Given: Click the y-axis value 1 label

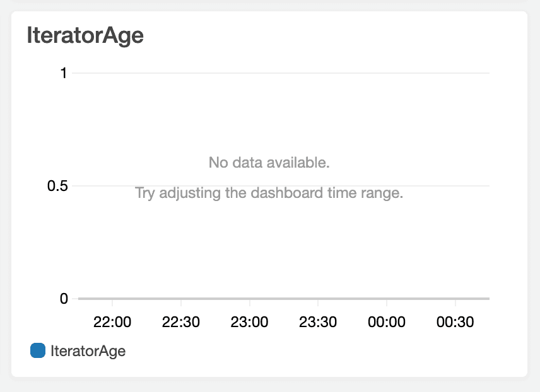Looking at the screenshot, I should point(63,73).
